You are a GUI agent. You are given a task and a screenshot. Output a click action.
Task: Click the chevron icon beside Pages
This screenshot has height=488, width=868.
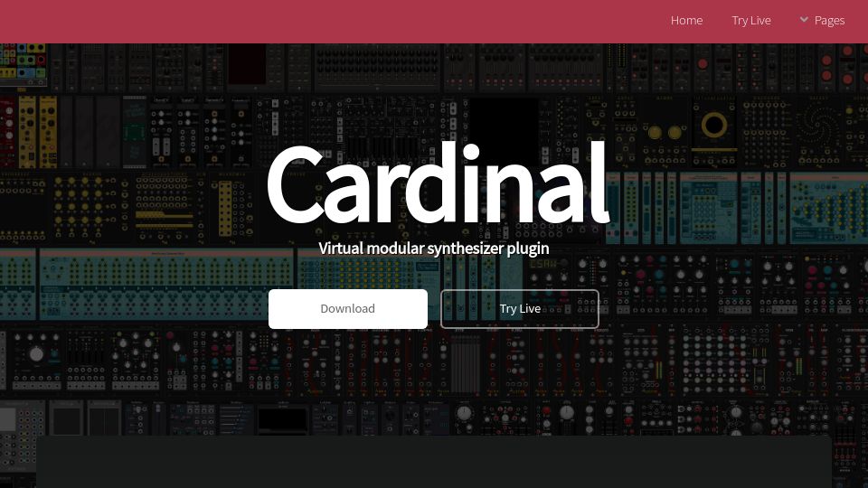click(804, 20)
